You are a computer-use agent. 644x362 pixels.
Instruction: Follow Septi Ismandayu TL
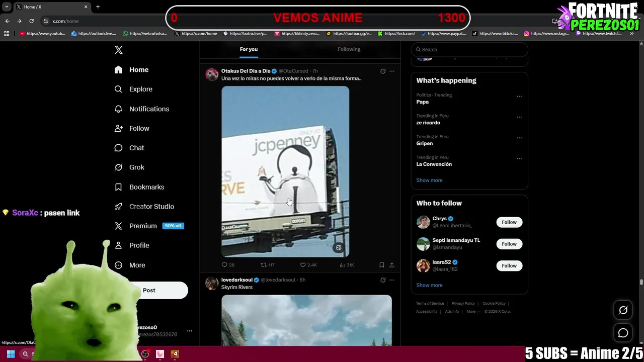click(x=509, y=244)
